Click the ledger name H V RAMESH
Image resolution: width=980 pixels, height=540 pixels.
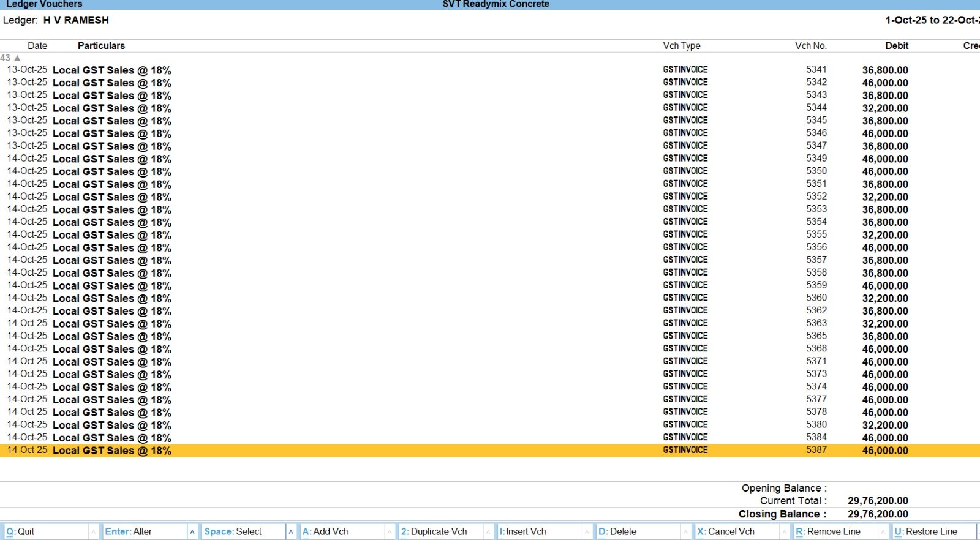click(76, 20)
